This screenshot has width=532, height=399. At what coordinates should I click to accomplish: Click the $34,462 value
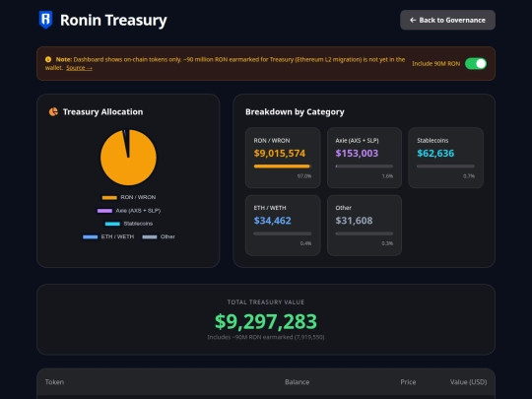pos(273,221)
